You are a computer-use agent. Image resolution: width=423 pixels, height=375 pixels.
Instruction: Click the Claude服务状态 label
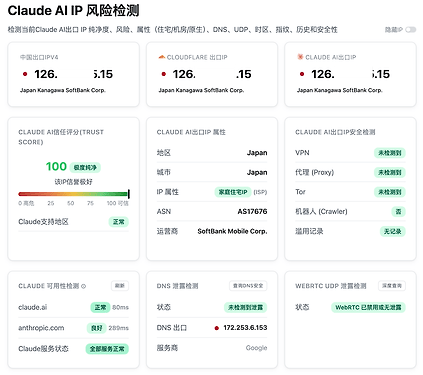(43, 349)
